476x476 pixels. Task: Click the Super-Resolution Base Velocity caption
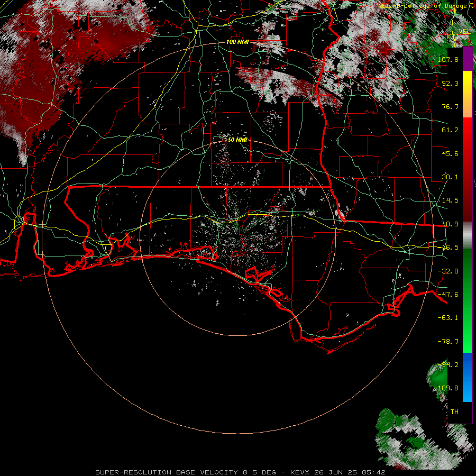point(240,472)
